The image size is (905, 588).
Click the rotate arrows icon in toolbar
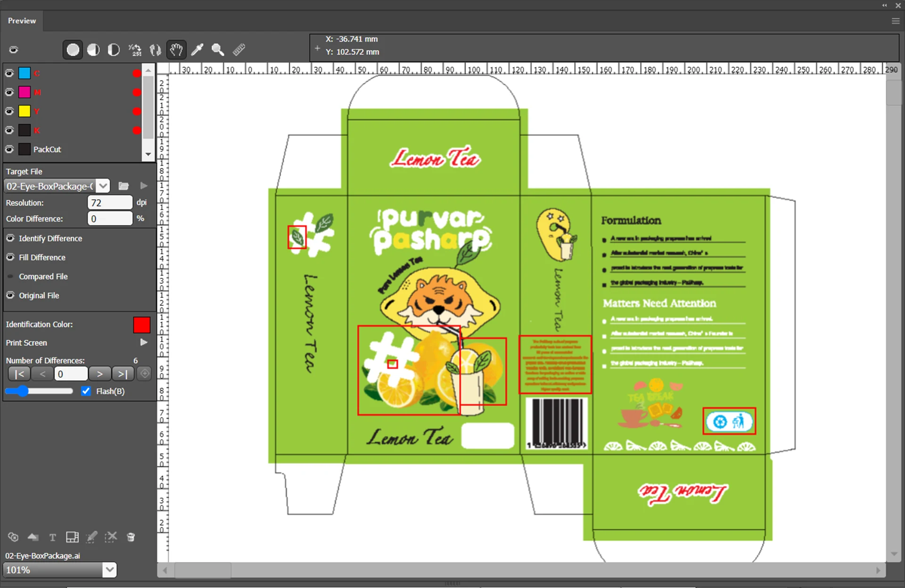pos(156,50)
